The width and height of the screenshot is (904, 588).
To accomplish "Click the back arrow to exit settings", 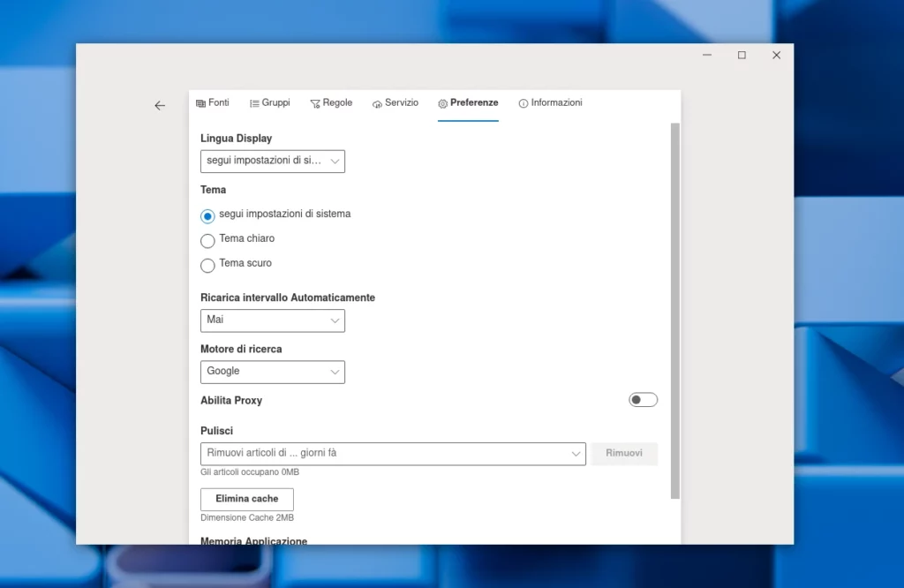I will [x=160, y=105].
